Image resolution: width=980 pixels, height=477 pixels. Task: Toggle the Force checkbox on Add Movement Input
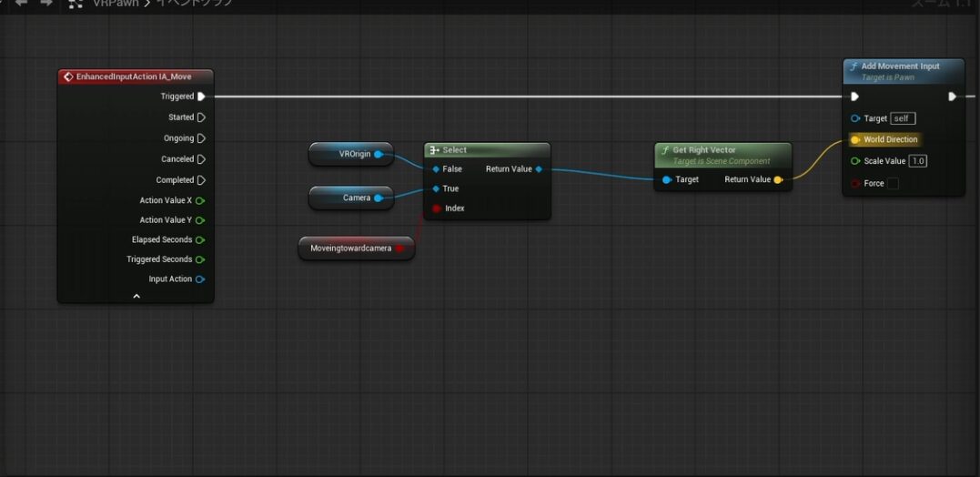(x=893, y=184)
